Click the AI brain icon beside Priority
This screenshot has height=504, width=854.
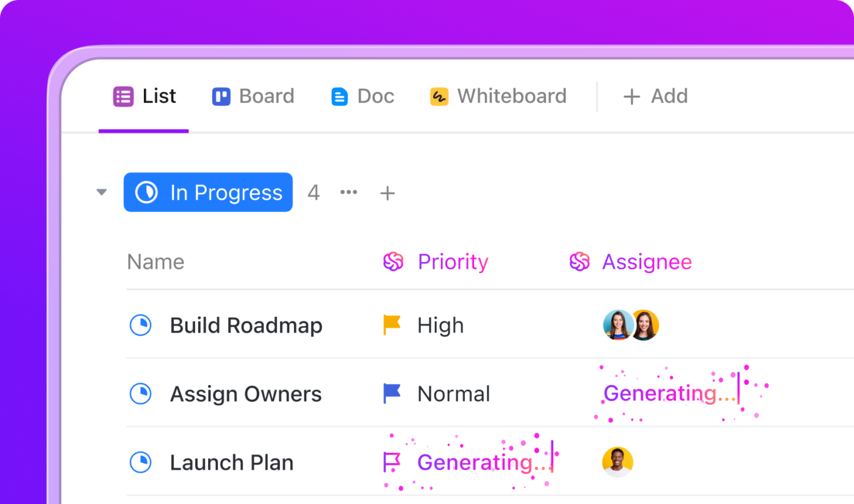pos(393,262)
